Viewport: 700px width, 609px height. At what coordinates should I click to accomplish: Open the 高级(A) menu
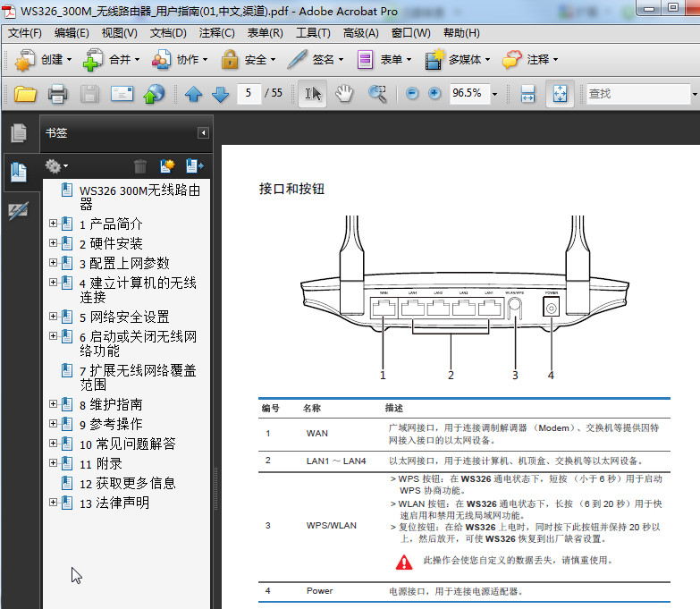point(360,33)
